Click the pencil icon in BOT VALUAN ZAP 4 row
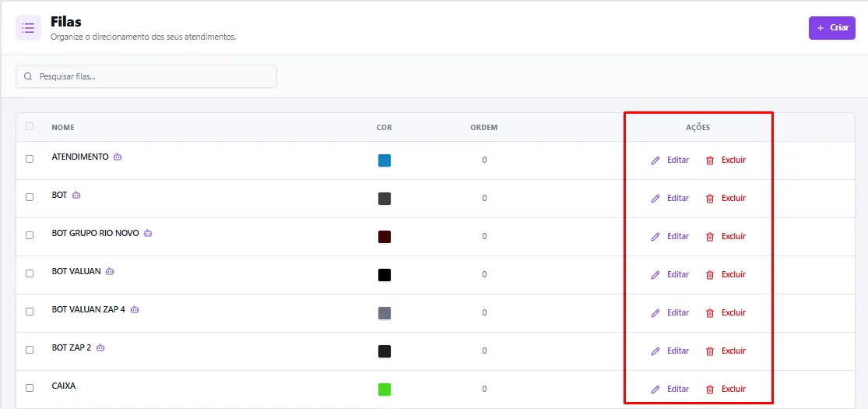The image size is (868, 409). click(655, 313)
